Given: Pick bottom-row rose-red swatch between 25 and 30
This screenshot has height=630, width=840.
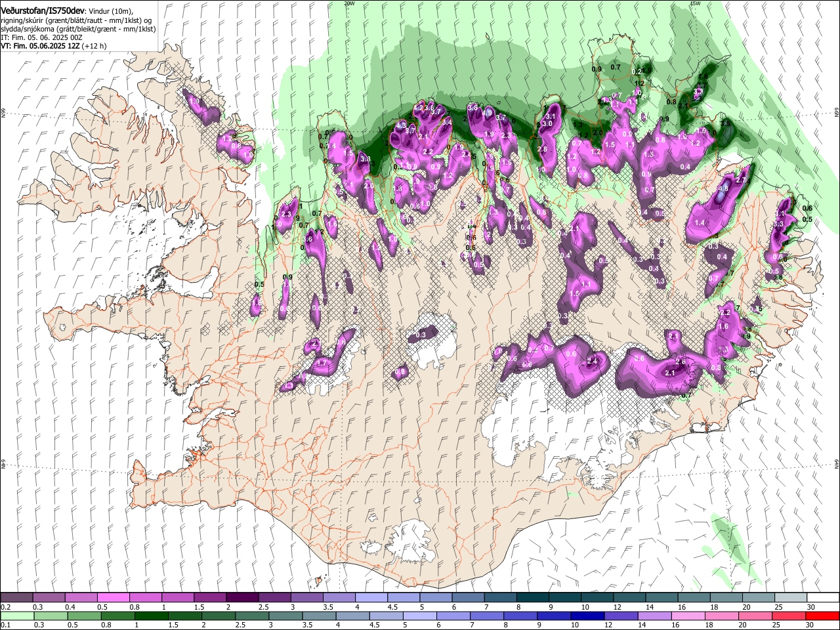Looking at the screenshot, I should point(789,616).
